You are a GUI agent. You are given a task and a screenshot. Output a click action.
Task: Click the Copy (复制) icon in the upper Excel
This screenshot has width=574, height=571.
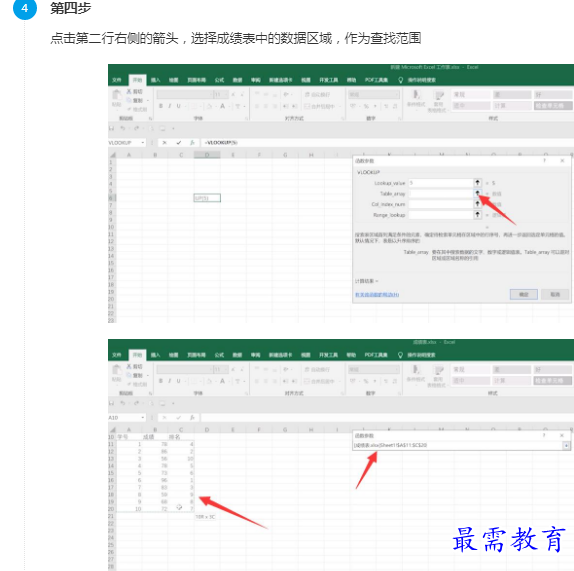point(129,100)
